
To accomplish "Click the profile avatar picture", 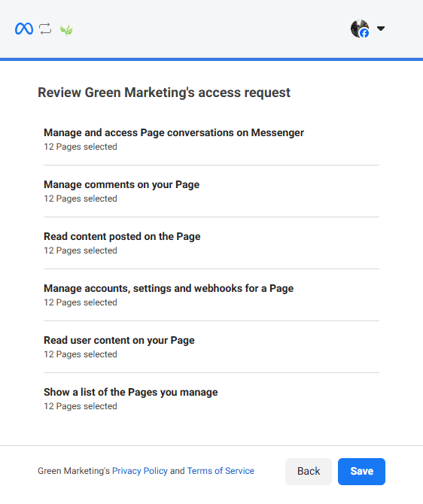I will pyautogui.click(x=360, y=29).
